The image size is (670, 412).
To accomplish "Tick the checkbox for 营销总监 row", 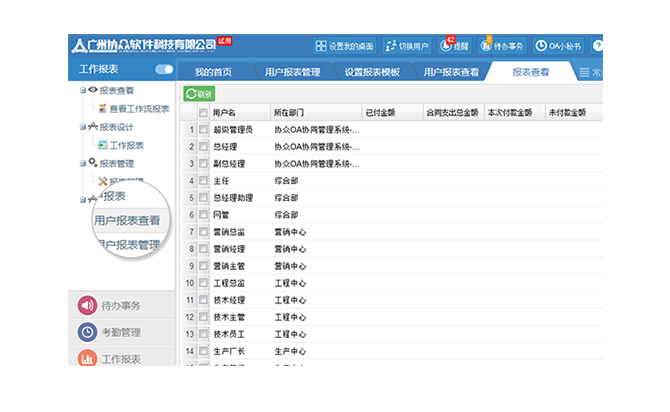I will coord(203,232).
